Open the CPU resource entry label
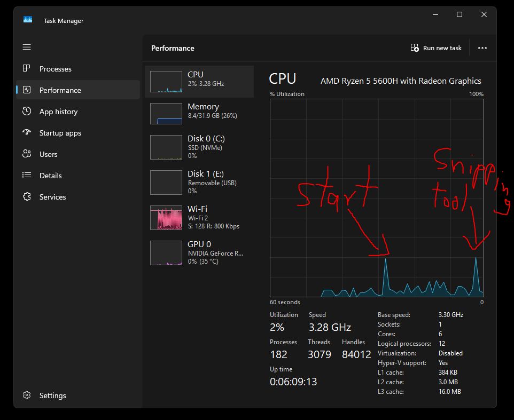Screen dimensions: 514x420 coord(196,74)
